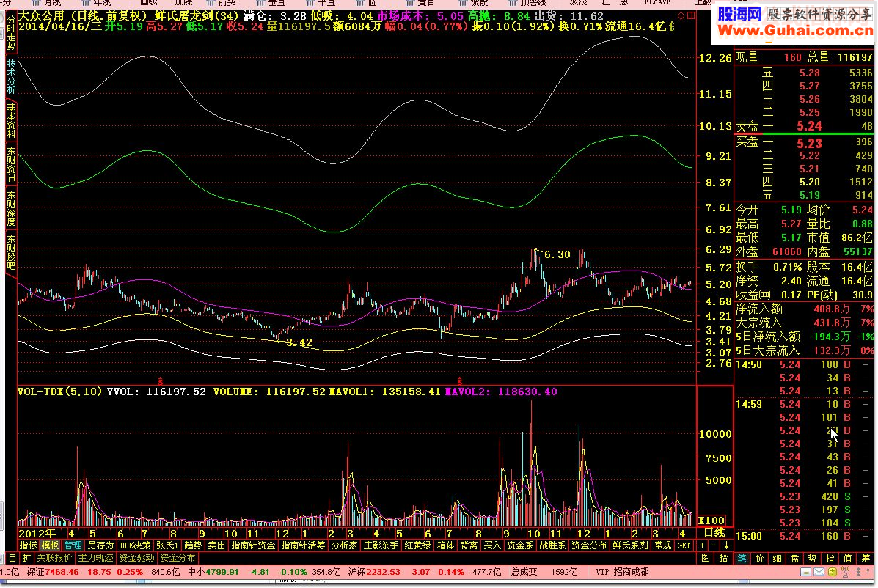The height and width of the screenshot is (588, 878).
Task: Open the 东财股吧 sidebar tab
Action: [11, 252]
